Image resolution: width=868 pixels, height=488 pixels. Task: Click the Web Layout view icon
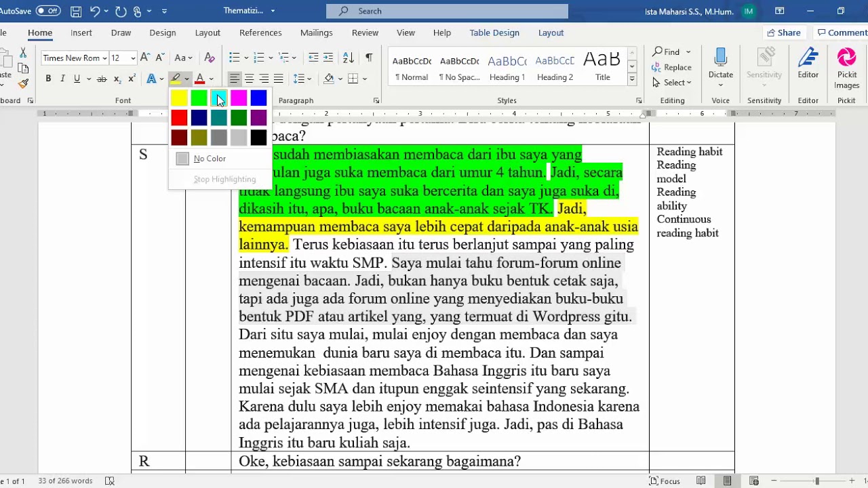click(x=753, y=481)
